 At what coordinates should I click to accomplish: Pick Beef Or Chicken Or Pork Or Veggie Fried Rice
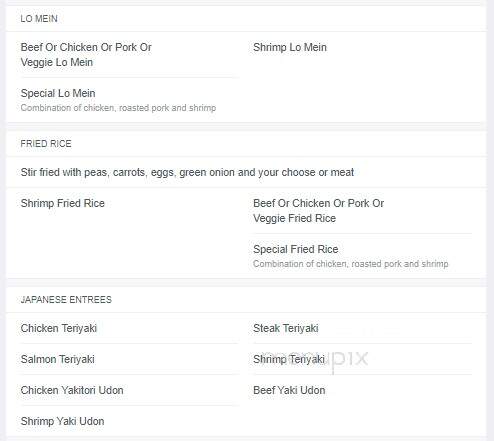[318, 211]
